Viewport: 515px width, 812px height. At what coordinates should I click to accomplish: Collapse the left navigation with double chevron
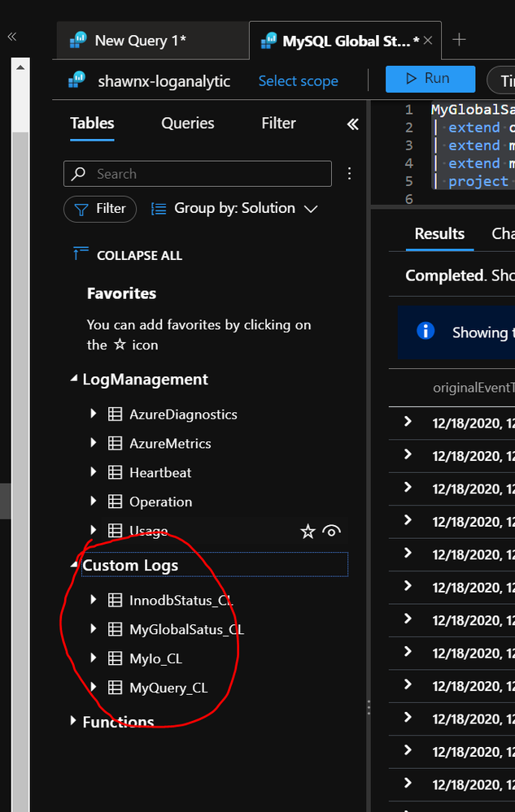click(x=12, y=37)
